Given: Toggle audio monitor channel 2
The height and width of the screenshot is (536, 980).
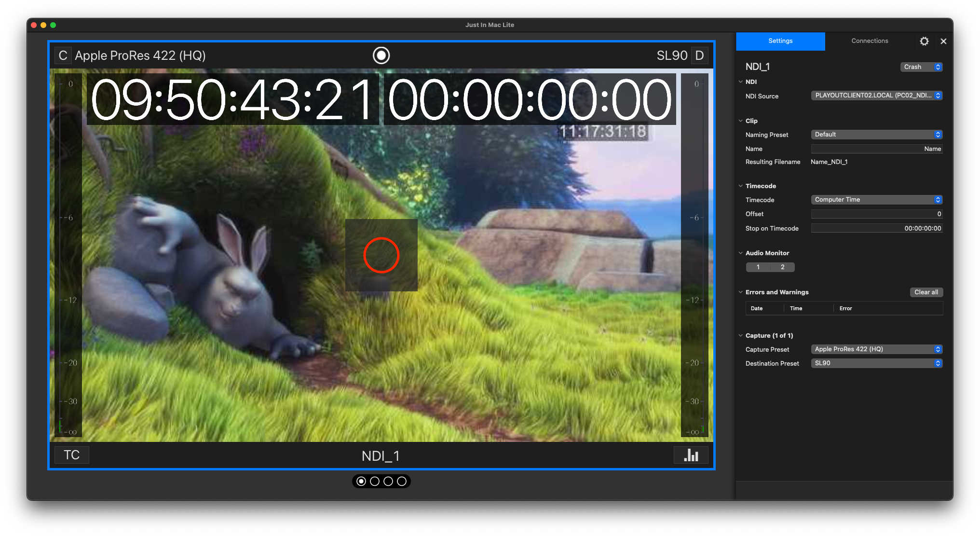Looking at the screenshot, I should coord(782,267).
